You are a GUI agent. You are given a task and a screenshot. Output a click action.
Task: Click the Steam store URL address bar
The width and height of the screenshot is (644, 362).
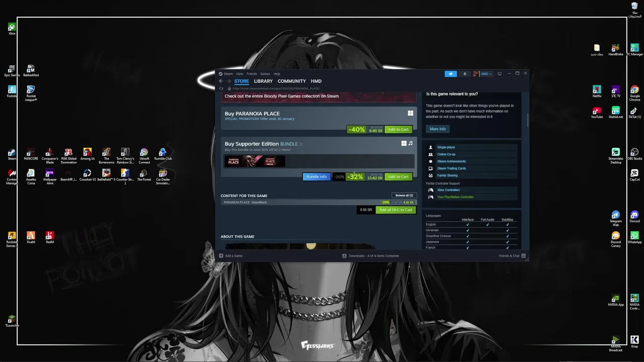[276, 88]
